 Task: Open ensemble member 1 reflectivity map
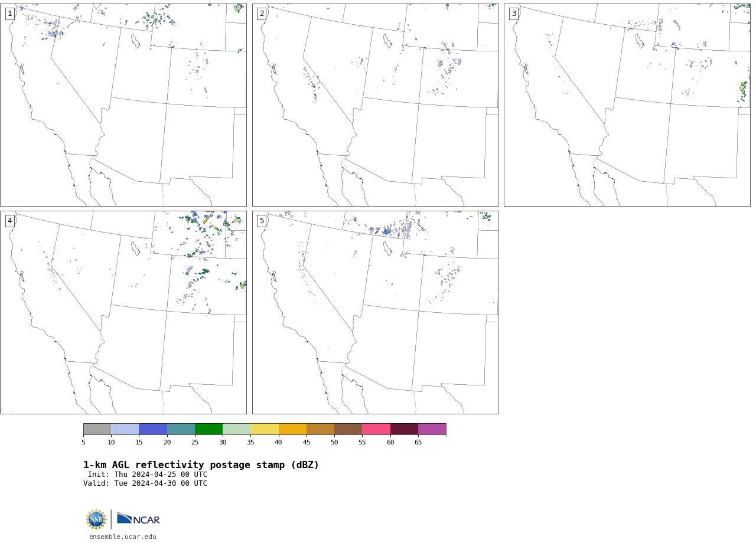[123, 105]
